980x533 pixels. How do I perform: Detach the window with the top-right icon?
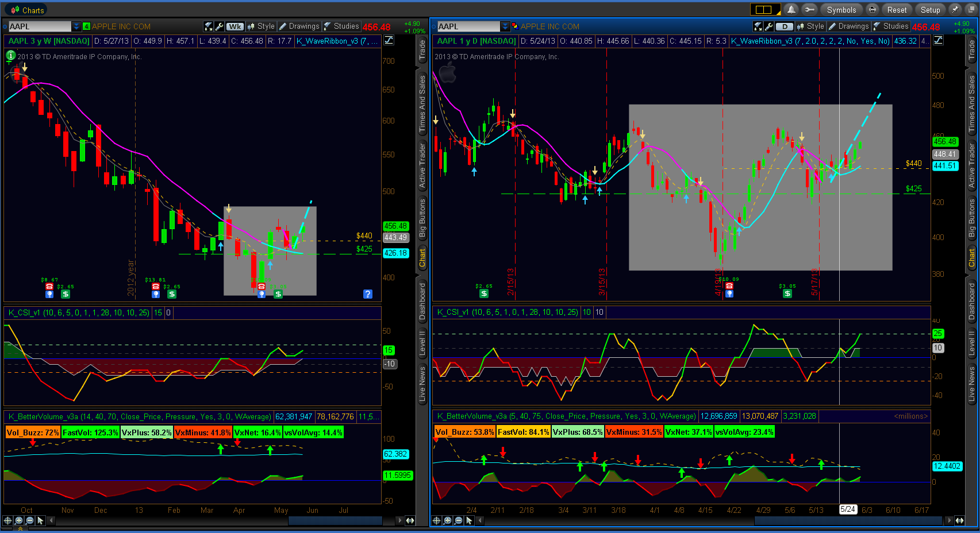coord(970,10)
